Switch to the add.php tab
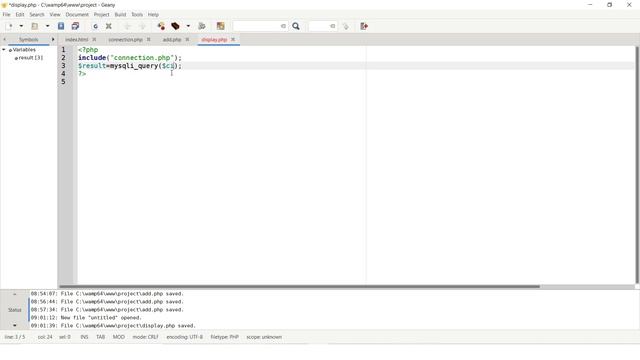640x360 pixels. coord(172,40)
